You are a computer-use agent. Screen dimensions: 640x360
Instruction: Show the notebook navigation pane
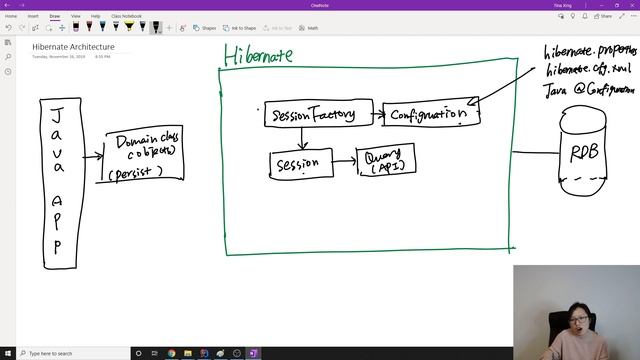pyautogui.click(x=8, y=42)
